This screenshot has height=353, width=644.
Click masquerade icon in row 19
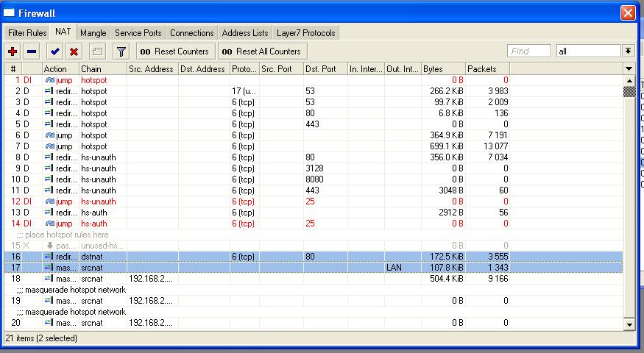point(49,301)
